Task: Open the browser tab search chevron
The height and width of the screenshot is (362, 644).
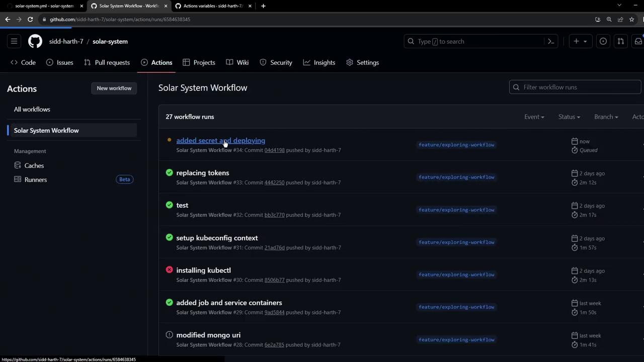Action: (619, 6)
